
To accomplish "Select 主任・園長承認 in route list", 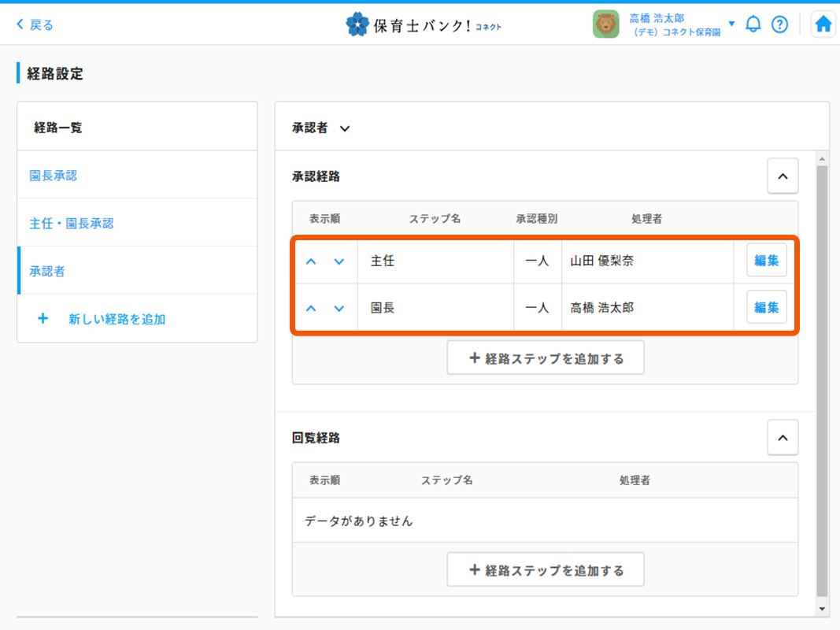I will [x=72, y=224].
